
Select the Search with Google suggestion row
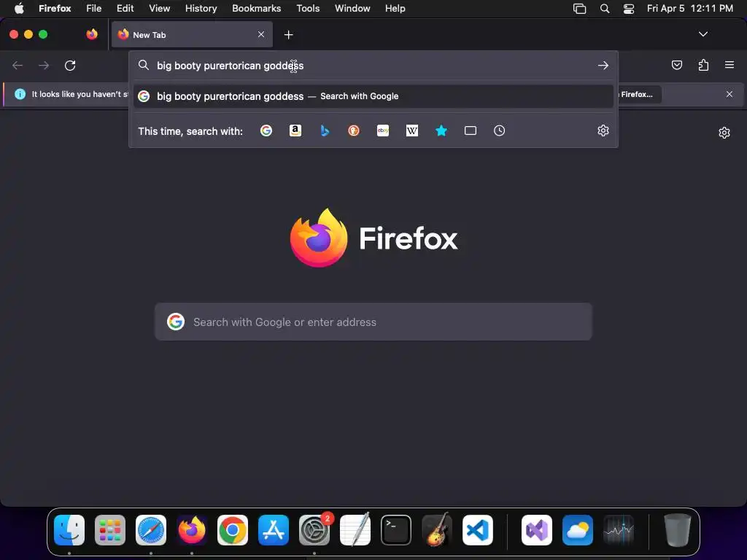[x=373, y=96]
